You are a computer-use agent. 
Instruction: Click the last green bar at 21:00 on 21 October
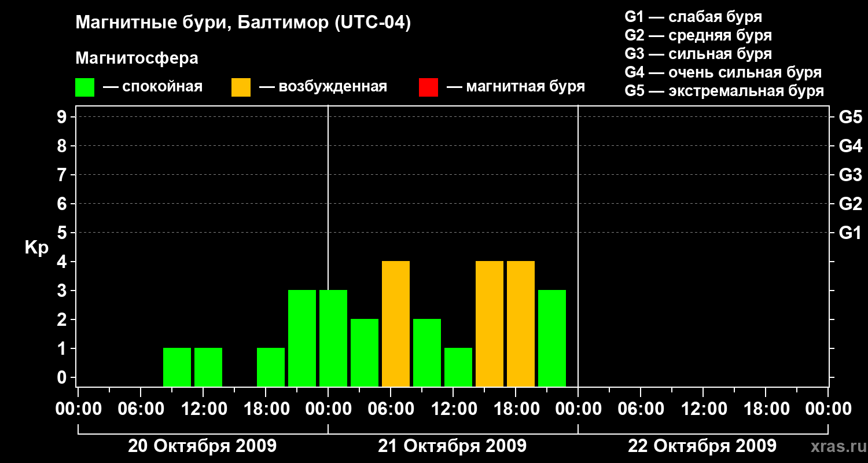(552, 338)
